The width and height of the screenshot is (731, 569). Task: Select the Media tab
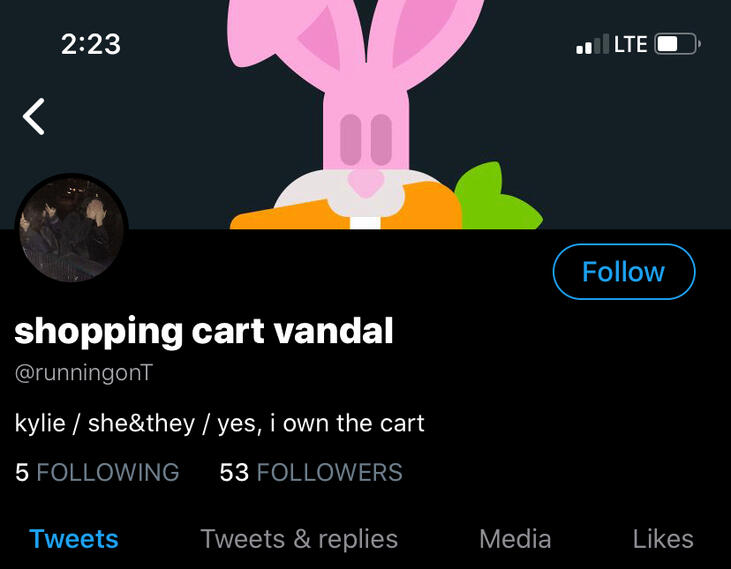(515, 539)
